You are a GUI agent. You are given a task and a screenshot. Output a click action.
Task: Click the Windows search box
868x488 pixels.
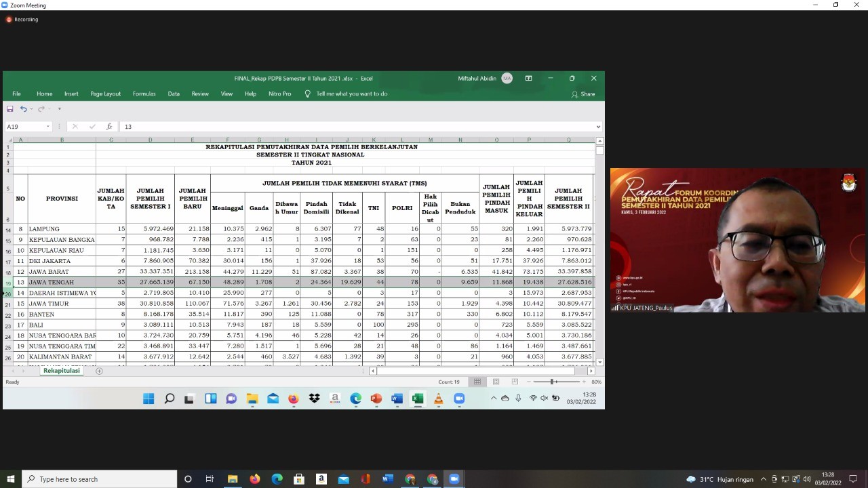click(98, 479)
